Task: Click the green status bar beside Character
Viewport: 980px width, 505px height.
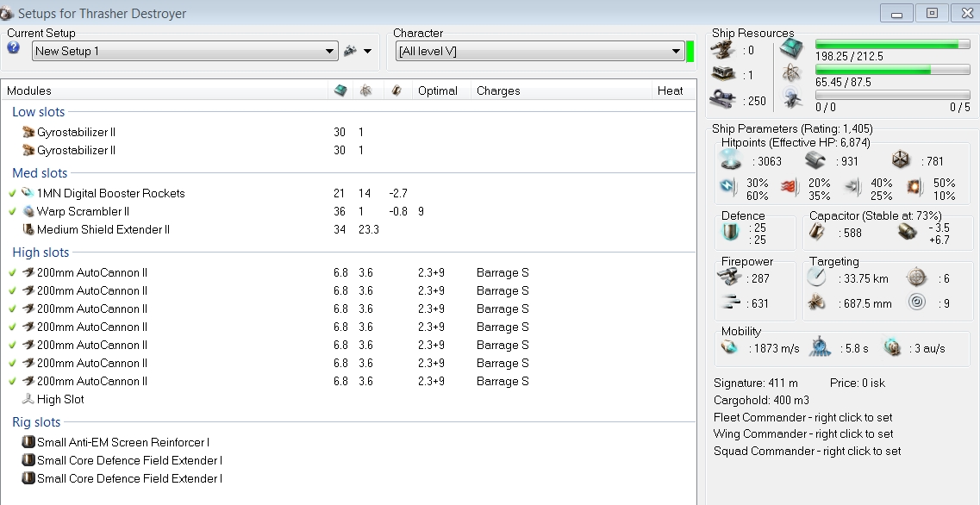Action: (x=690, y=51)
